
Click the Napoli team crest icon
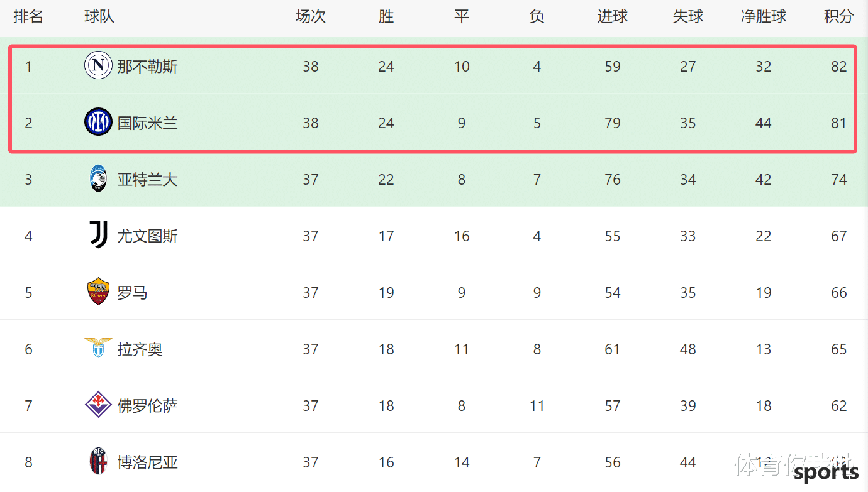(98, 65)
